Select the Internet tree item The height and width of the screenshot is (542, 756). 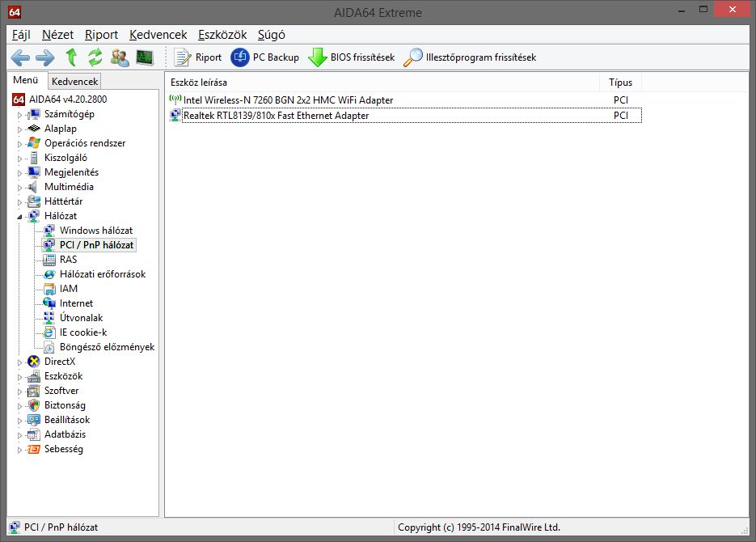[x=76, y=303]
